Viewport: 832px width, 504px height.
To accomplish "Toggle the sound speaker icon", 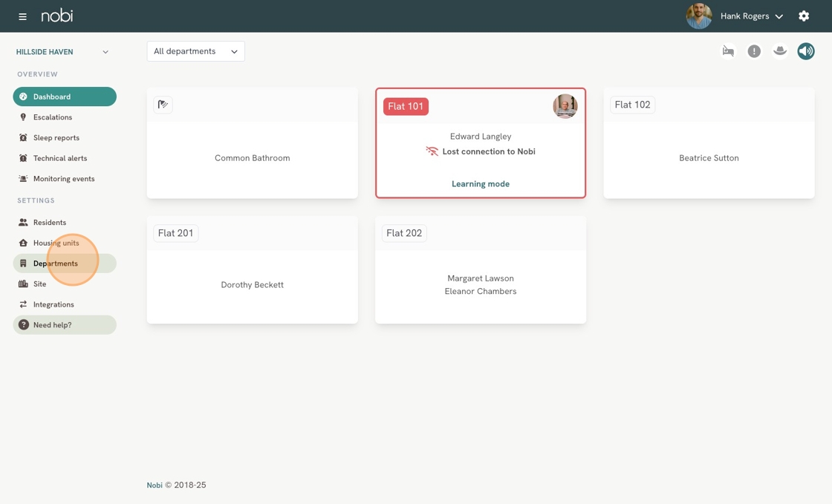I will click(805, 51).
